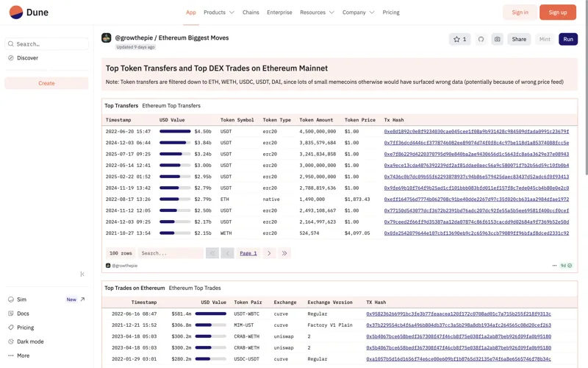This screenshot has height=368, width=588.
Task: Open tx hash of the $4.50b USDT transfer
Action: 476,132
